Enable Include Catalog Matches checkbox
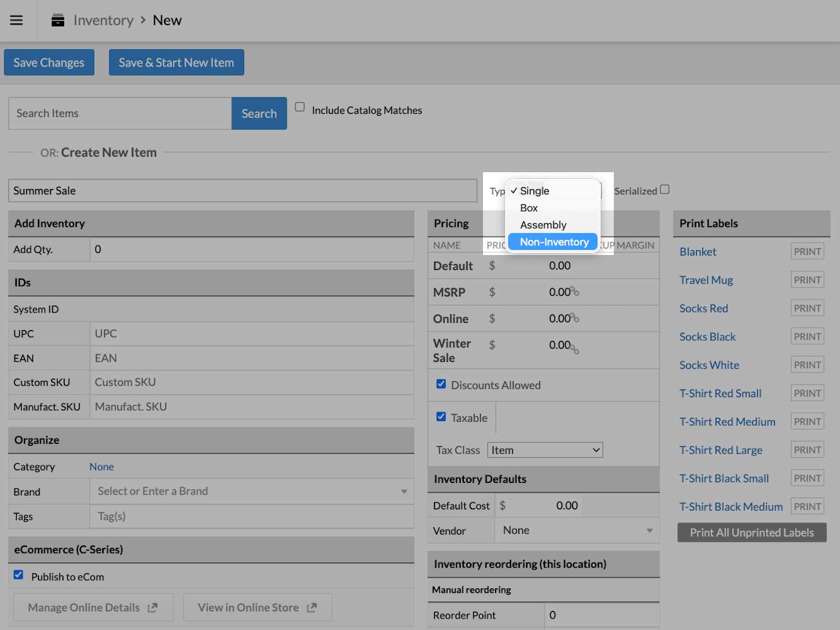The width and height of the screenshot is (840, 630). pyautogui.click(x=300, y=107)
